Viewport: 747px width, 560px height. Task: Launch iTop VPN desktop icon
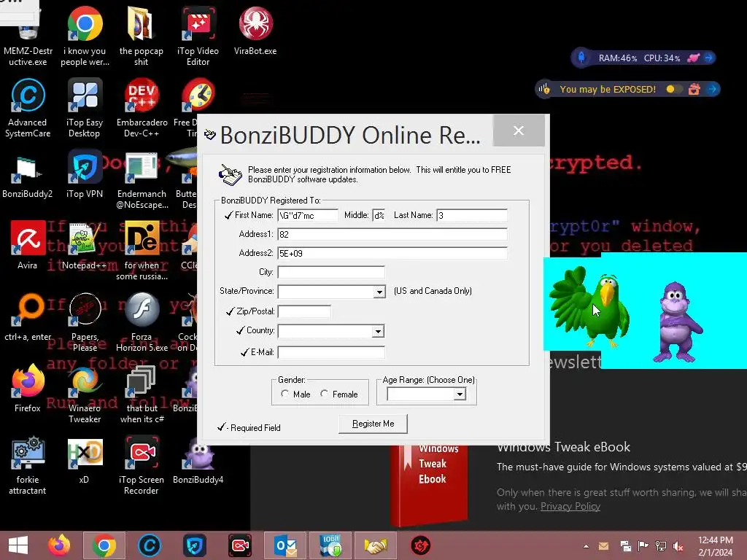pyautogui.click(x=85, y=175)
